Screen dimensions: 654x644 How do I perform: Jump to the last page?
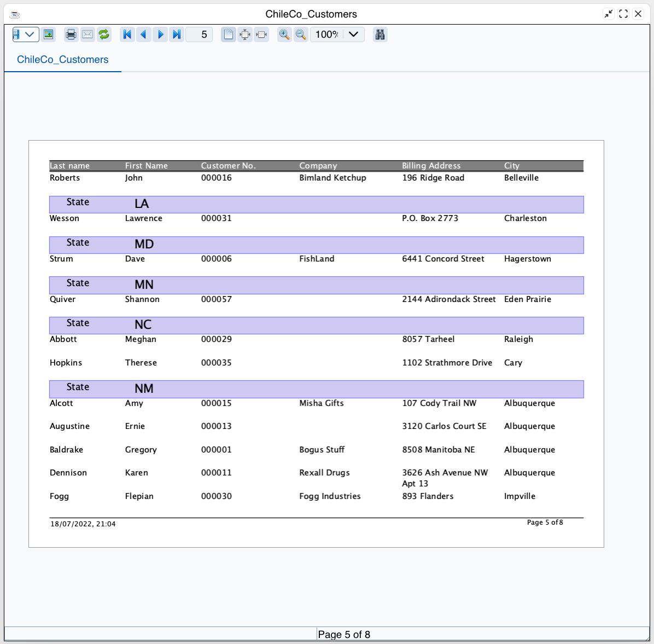click(177, 34)
